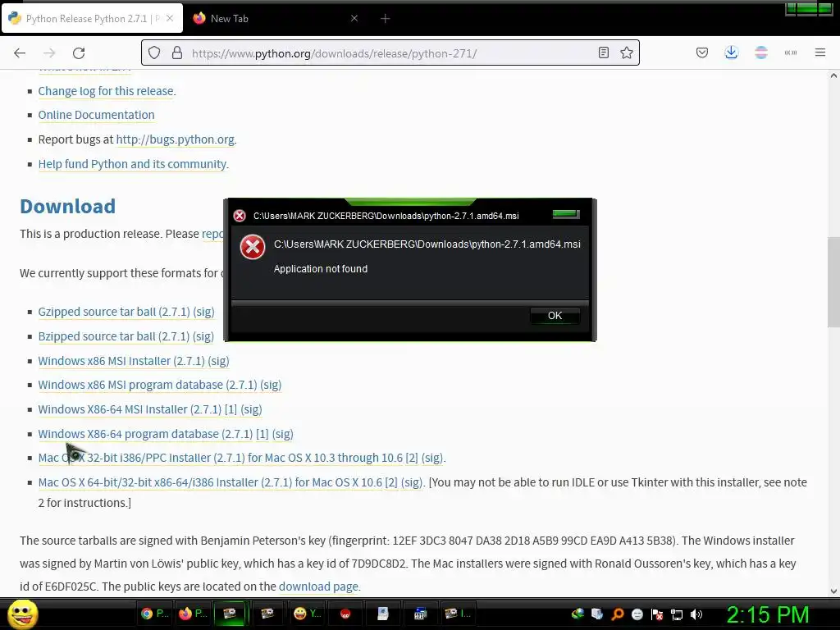The height and width of the screenshot is (630, 840).
Task: Open the red round icon taskbar button
Action: [x=345, y=614]
